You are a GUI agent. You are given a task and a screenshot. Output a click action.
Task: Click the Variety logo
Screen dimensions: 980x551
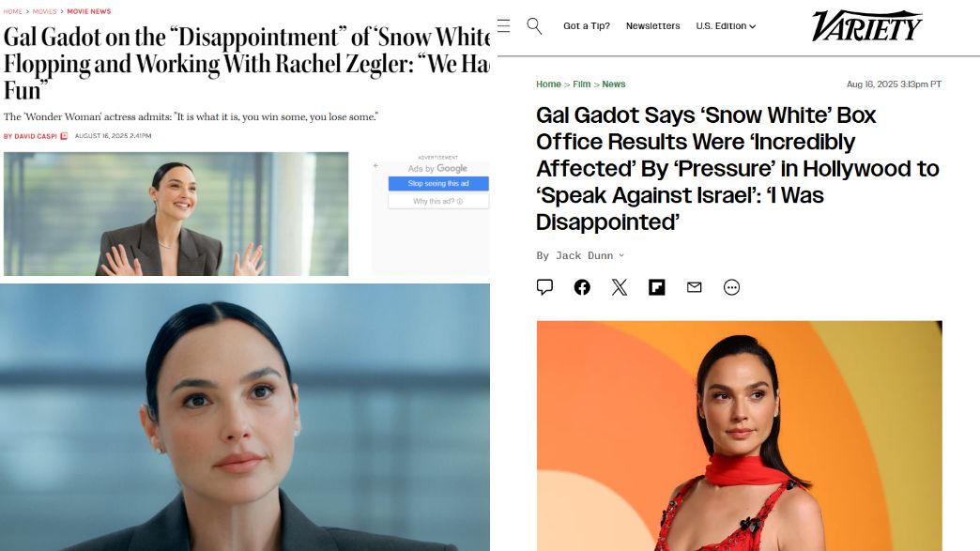[x=866, y=25]
